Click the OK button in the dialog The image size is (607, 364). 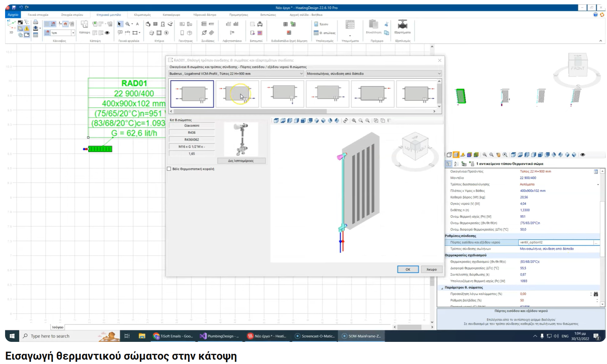[408, 269]
